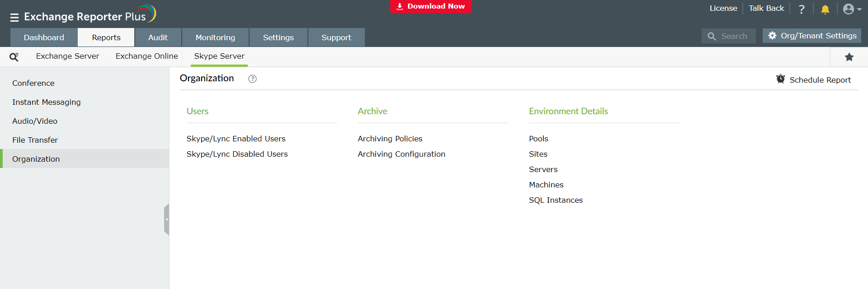Click the Download Now button

(x=431, y=6)
